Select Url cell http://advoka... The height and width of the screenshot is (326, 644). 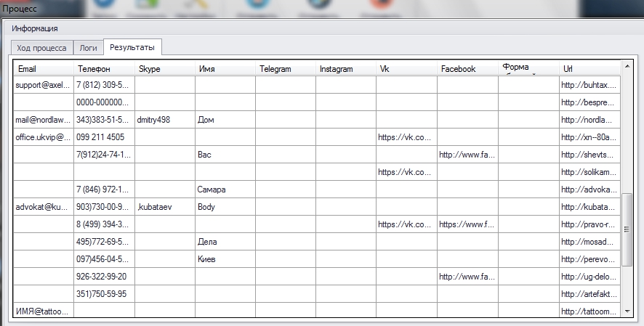tap(589, 190)
